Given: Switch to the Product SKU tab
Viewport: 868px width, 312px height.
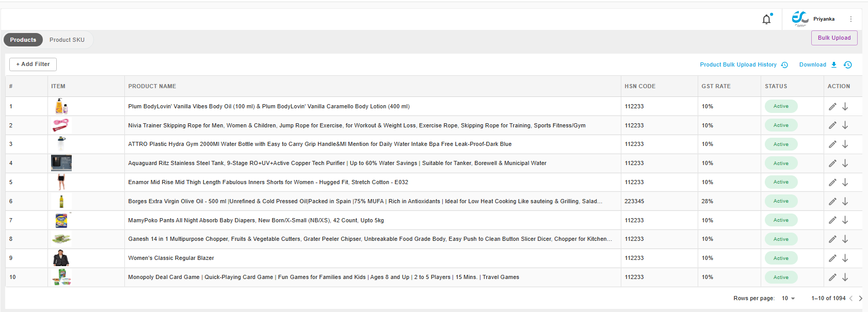Looking at the screenshot, I should pyautogui.click(x=67, y=40).
